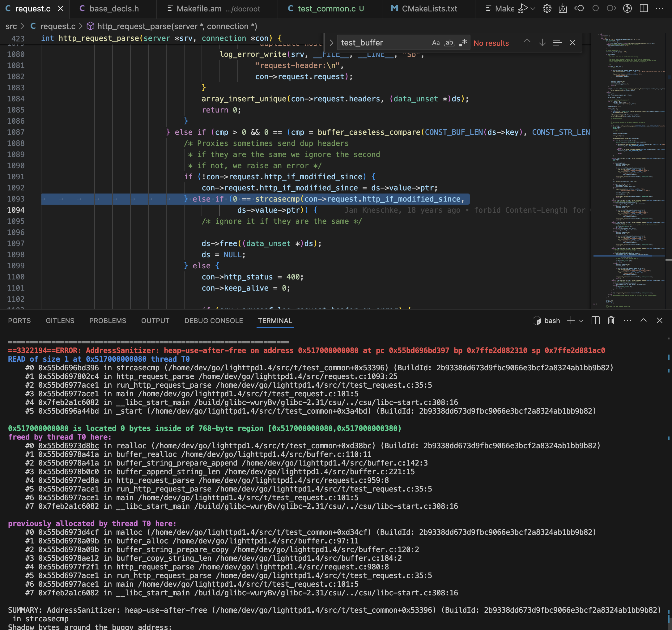This screenshot has height=630, width=672.
Task: Open the PROBLEMS panel tab
Action: (108, 320)
